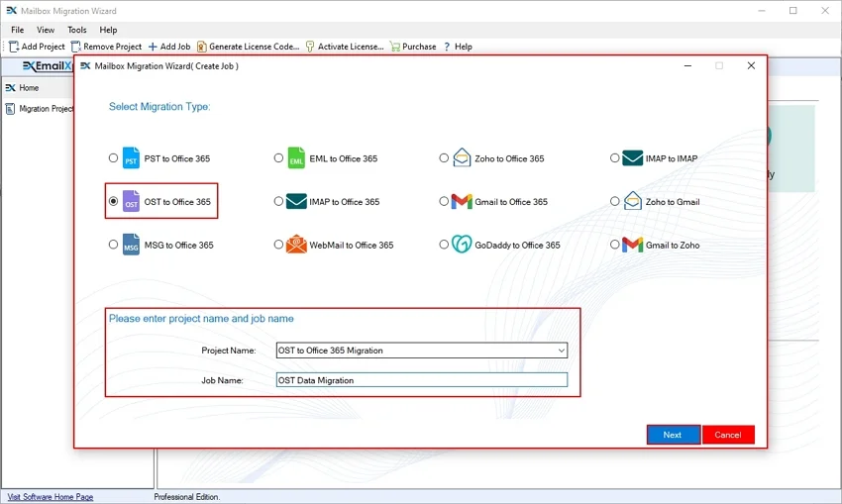Open Visit Software Home Page link
Viewport: 842px width, 504px height.
[x=51, y=497]
